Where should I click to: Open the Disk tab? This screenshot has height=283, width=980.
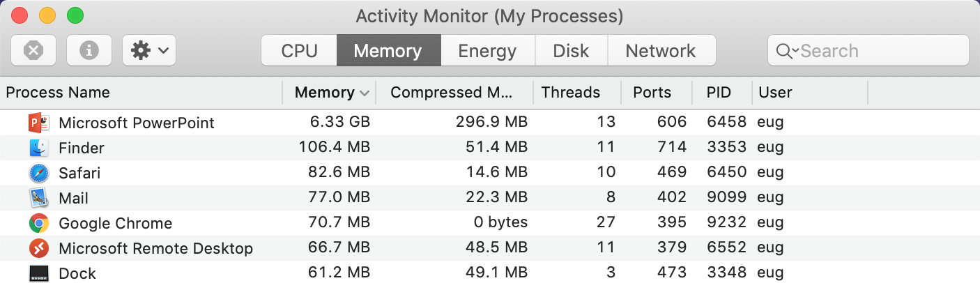571,50
